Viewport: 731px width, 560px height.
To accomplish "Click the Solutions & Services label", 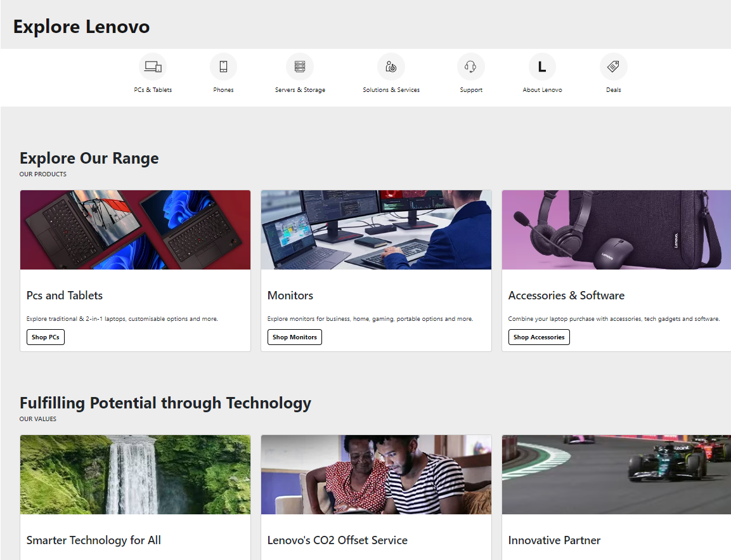I will [x=391, y=90].
